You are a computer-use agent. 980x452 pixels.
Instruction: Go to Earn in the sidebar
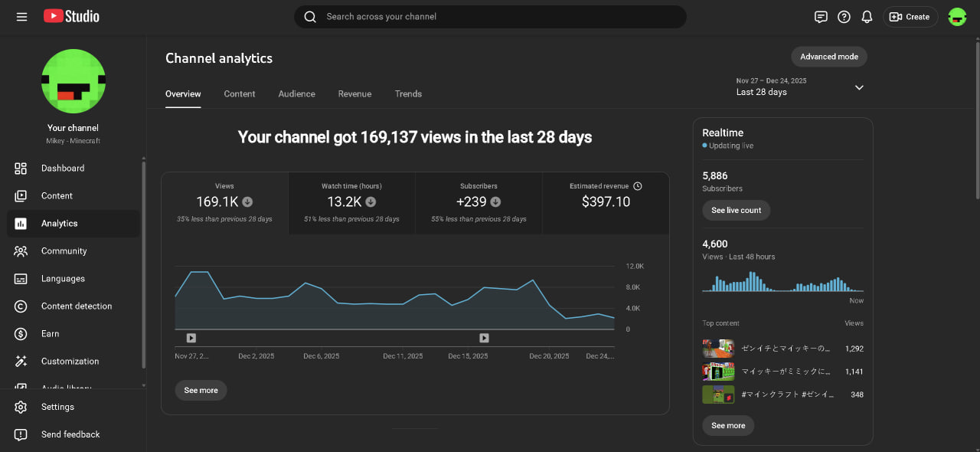[x=50, y=334]
